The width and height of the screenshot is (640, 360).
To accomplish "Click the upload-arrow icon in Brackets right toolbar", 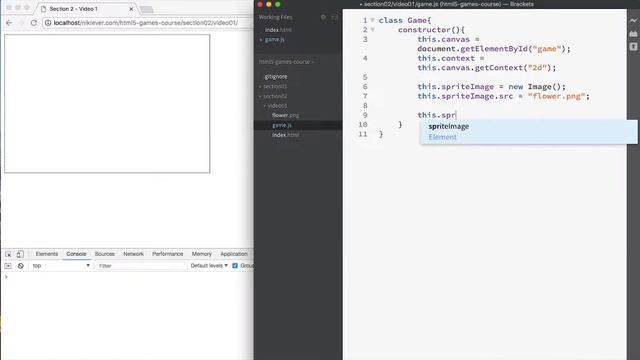I will [633, 47].
